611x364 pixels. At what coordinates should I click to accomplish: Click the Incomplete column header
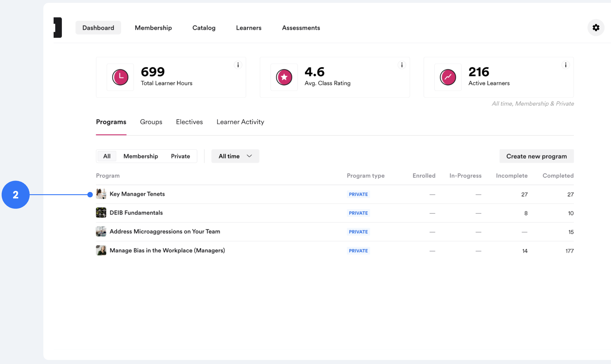(x=512, y=176)
